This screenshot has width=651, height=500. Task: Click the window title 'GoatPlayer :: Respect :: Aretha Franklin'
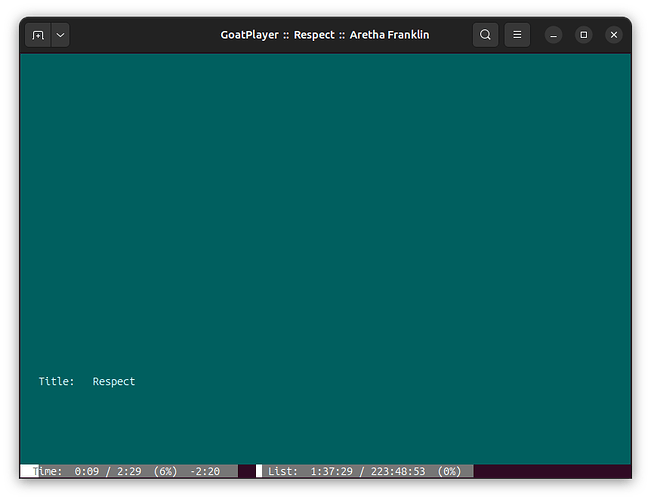[325, 35]
